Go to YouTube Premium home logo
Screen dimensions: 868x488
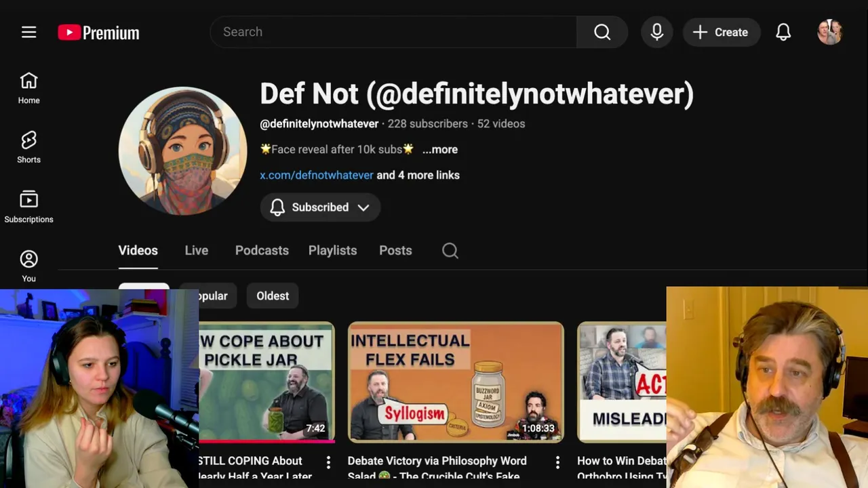coord(98,33)
